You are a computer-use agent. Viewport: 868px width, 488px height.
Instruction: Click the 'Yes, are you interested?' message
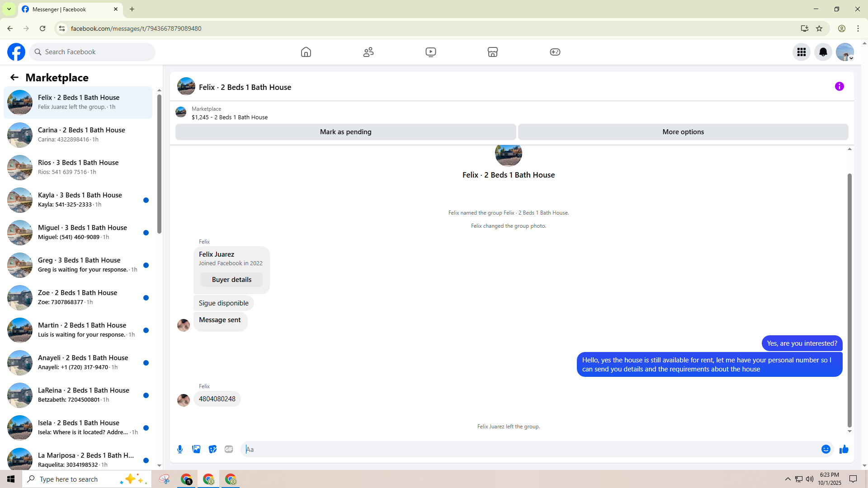[x=802, y=343]
